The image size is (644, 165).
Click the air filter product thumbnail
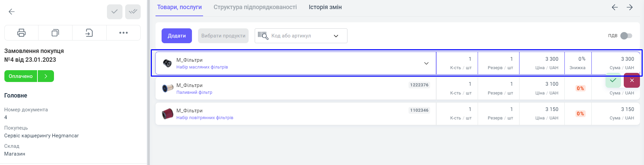(167, 114)
